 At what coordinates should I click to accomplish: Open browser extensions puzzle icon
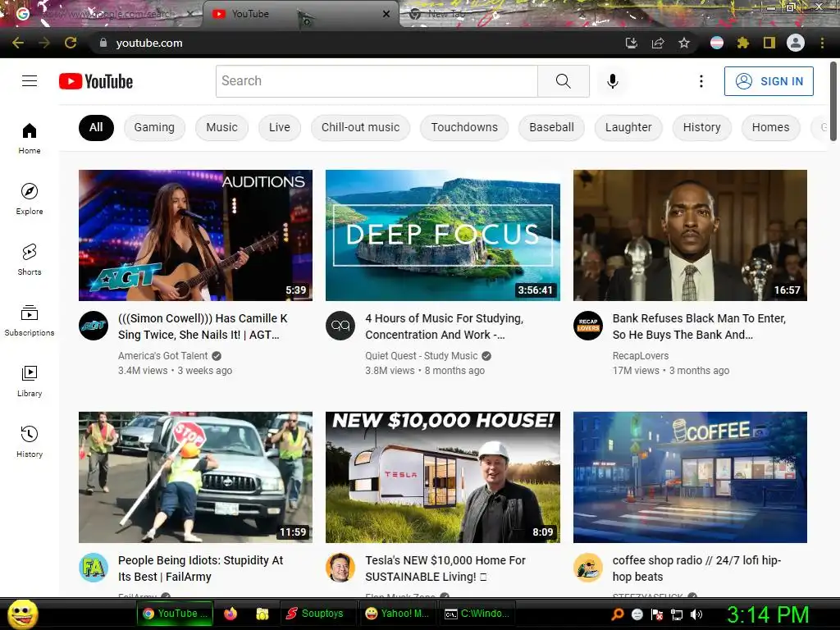[743, 43]
